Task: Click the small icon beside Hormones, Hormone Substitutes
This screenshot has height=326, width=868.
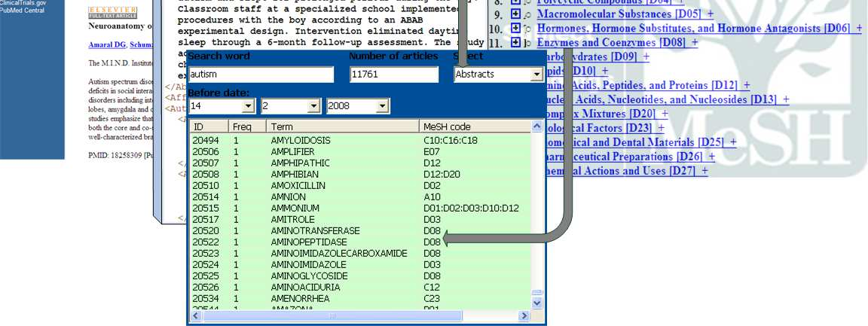Action: (529, 29)
